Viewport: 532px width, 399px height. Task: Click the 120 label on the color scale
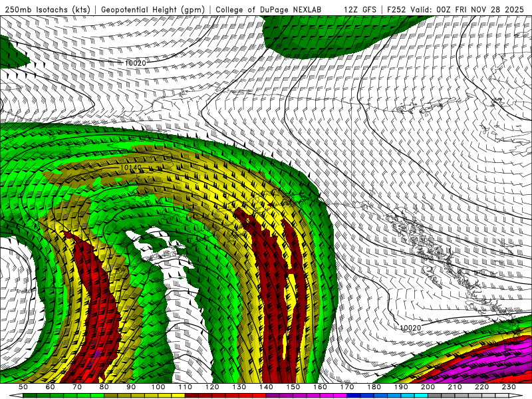click(212, 387)
